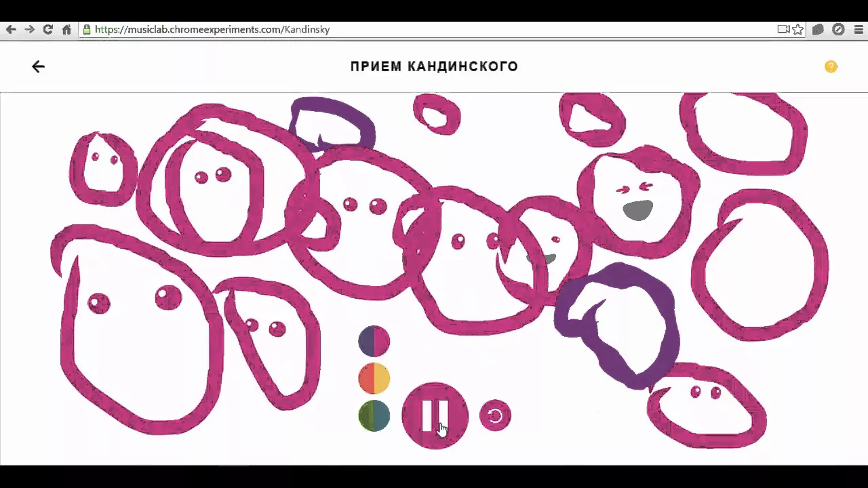This screenshot has width=868, height=488.
Task: Select the purple and pink color palette
Action: (x=374, y=341)
